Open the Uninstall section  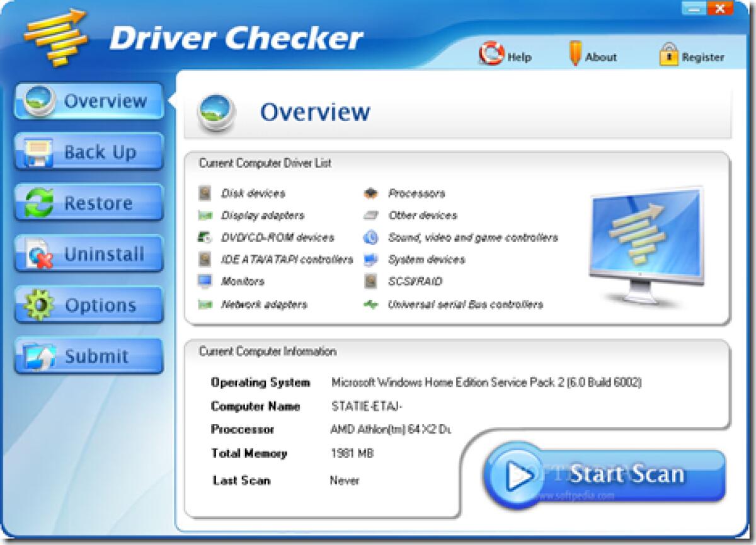pos(88,254)
